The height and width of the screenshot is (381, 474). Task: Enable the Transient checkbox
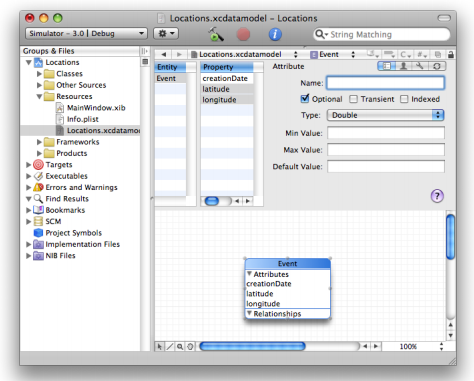tap(353, 99)
